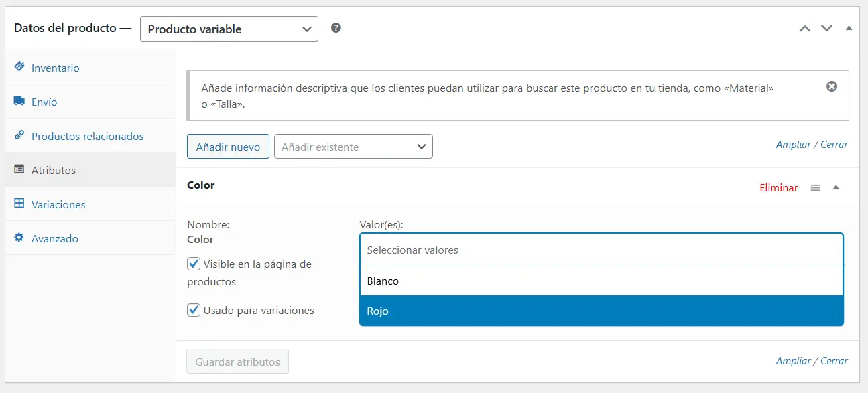Image resolution: width=868 pixels, height=393 pixels.
Task: Dismiss the attribute info notice
Action: pyautogui.click(x=832, y=86)
